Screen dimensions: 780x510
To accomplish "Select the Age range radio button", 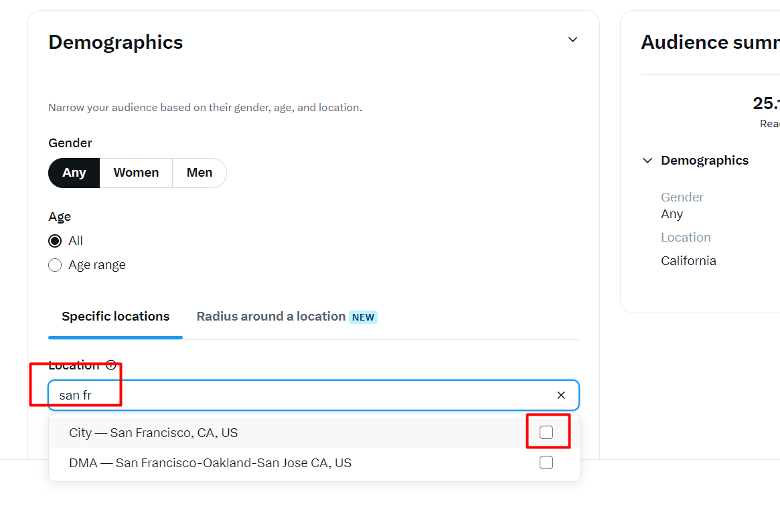I will [55, 265].
